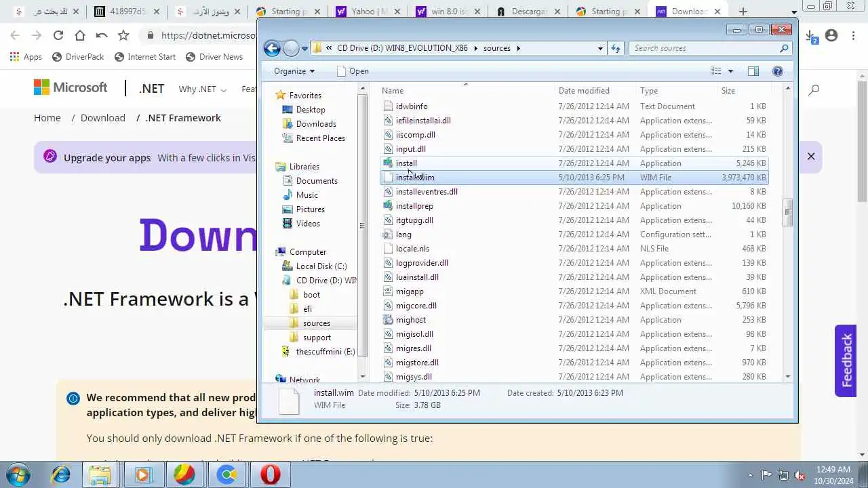
Task: Show the preview pane in Explorer
Action: [x=753, y=71]
